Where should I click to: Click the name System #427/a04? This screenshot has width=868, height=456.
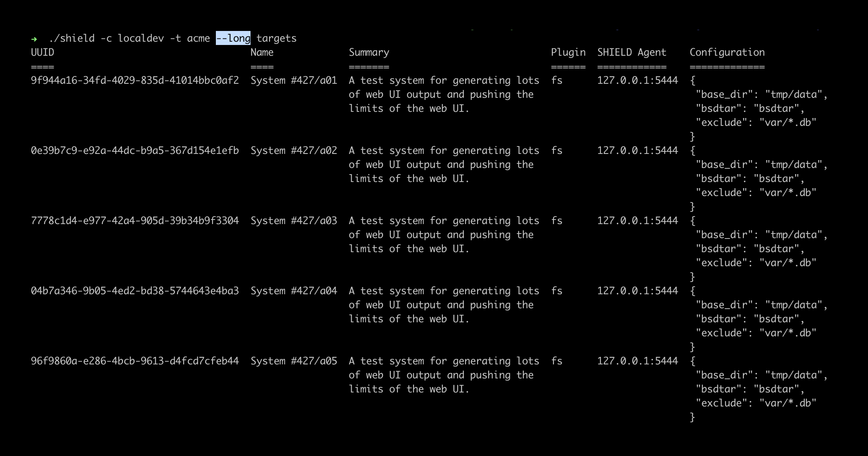click(x=294, y=291)
